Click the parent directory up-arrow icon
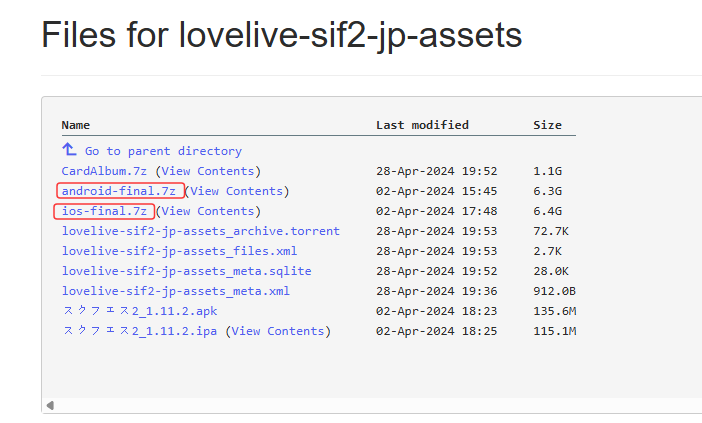 click(x=69, y=150)
